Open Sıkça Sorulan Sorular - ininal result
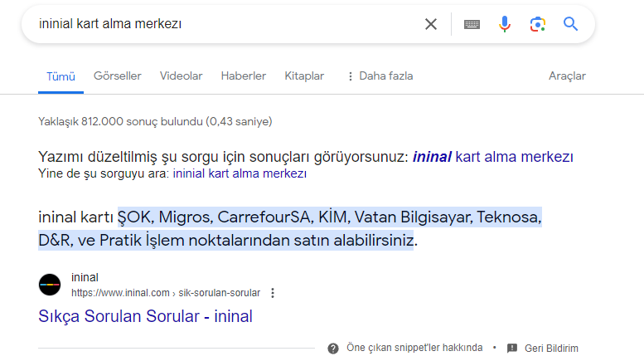Viewport: 644px width, 361px height. [145, 316]
